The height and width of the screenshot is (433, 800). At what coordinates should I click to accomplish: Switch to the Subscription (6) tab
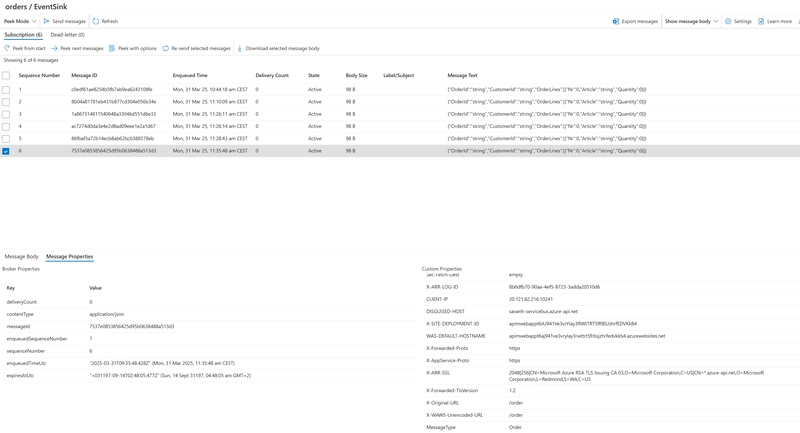pos(23,35)
